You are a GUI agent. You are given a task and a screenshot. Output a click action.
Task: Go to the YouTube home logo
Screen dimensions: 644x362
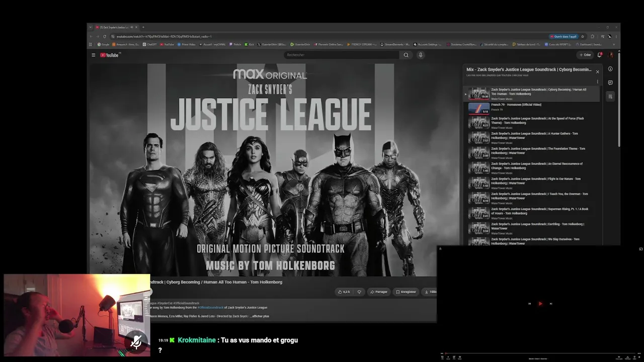tap(109, 55)
